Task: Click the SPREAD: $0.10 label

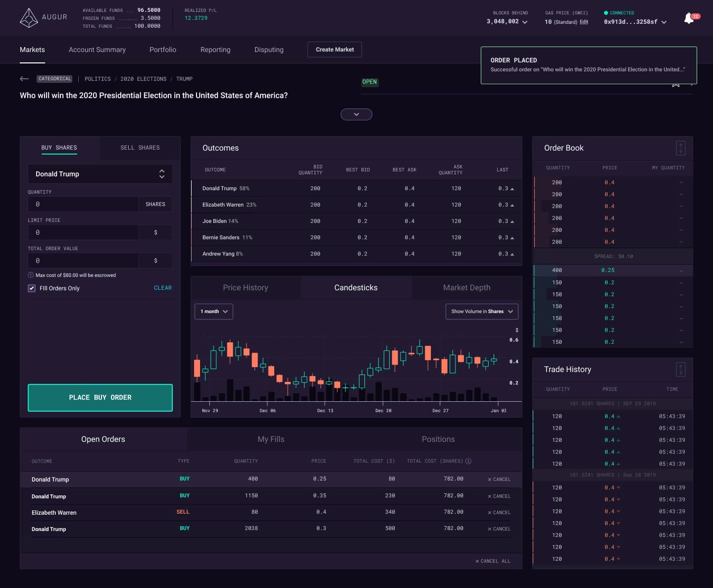Action: click(613, 257)
